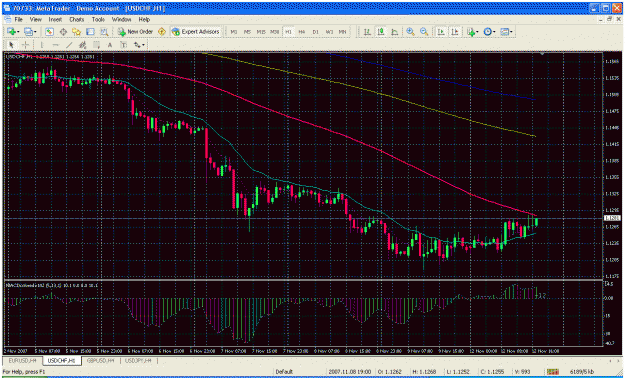Zoom out the chart
625x378 pixels.
pyautogui.click(x=424, y=32)
